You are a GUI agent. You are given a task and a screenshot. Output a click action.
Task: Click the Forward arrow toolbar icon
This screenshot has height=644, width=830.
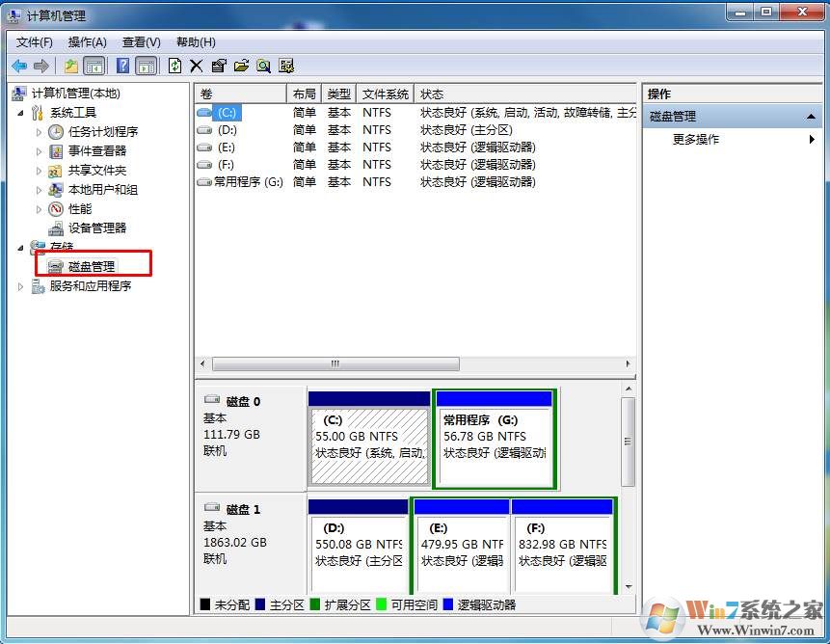tap(40, 67)
